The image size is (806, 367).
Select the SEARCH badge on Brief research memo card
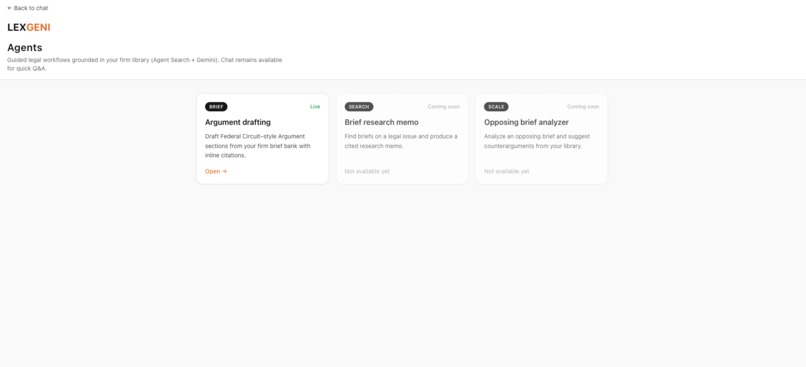(x=359, y=107)
